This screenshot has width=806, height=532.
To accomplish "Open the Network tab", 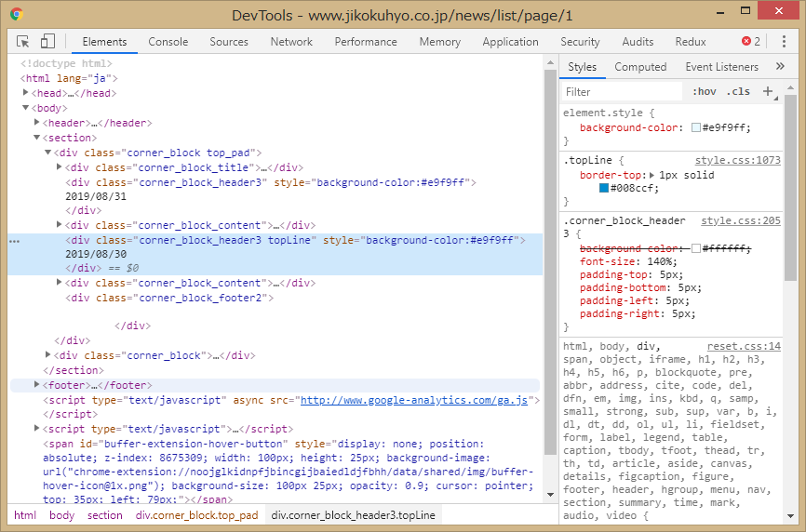I will tap(291, 42).
